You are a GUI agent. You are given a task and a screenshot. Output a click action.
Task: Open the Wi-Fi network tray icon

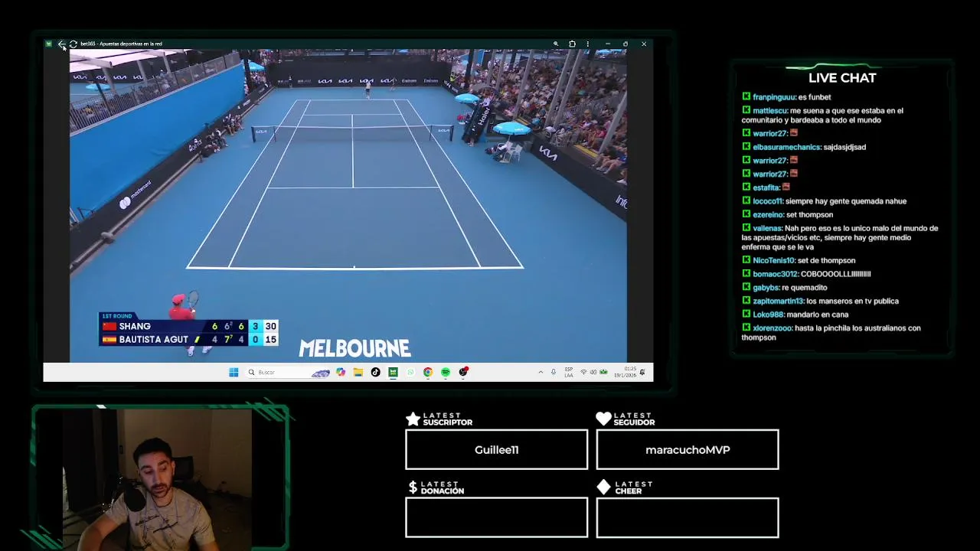tap(583, 373)
